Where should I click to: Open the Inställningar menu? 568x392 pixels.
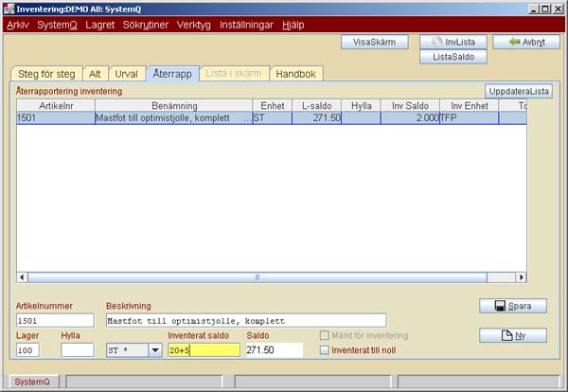click(247, 25)
